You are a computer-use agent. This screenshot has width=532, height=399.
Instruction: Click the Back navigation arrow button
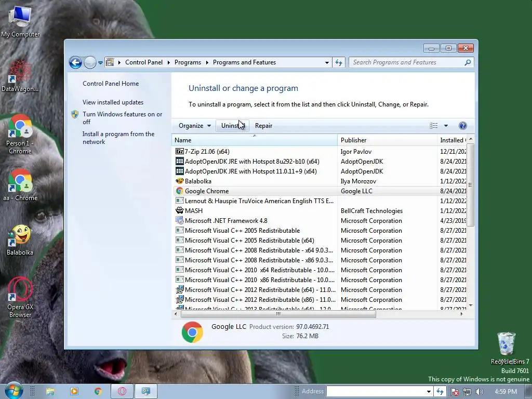(x=75, y=62)
